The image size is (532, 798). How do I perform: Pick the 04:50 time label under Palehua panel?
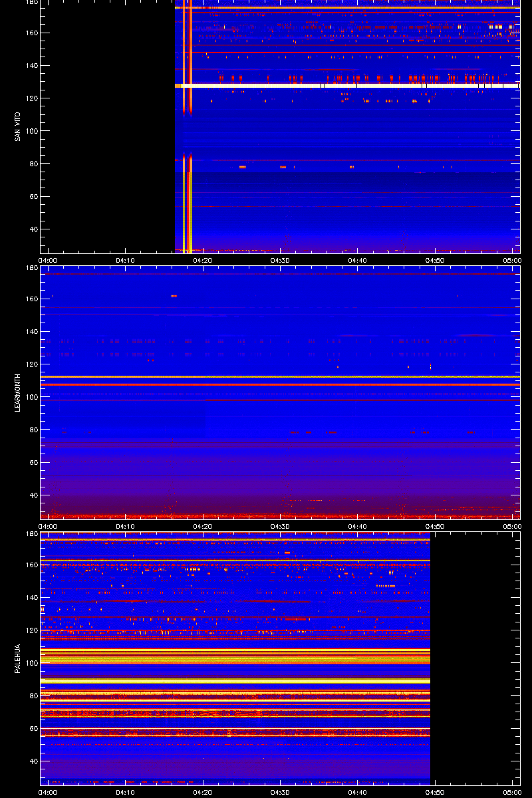pos(436,792)
